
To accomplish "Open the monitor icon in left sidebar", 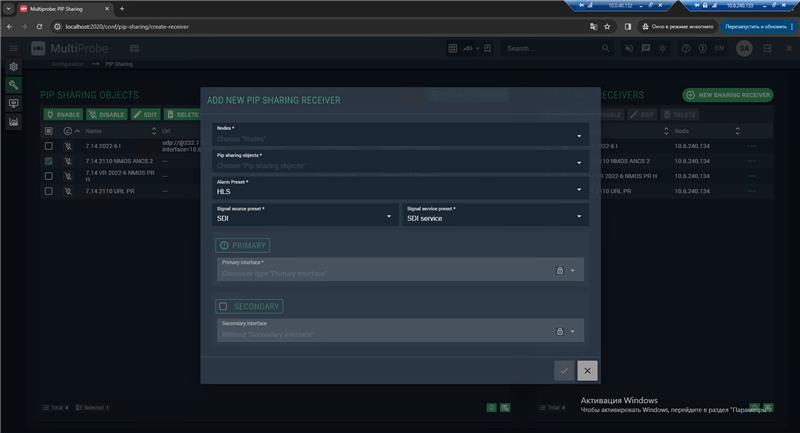I will (14, 103).
